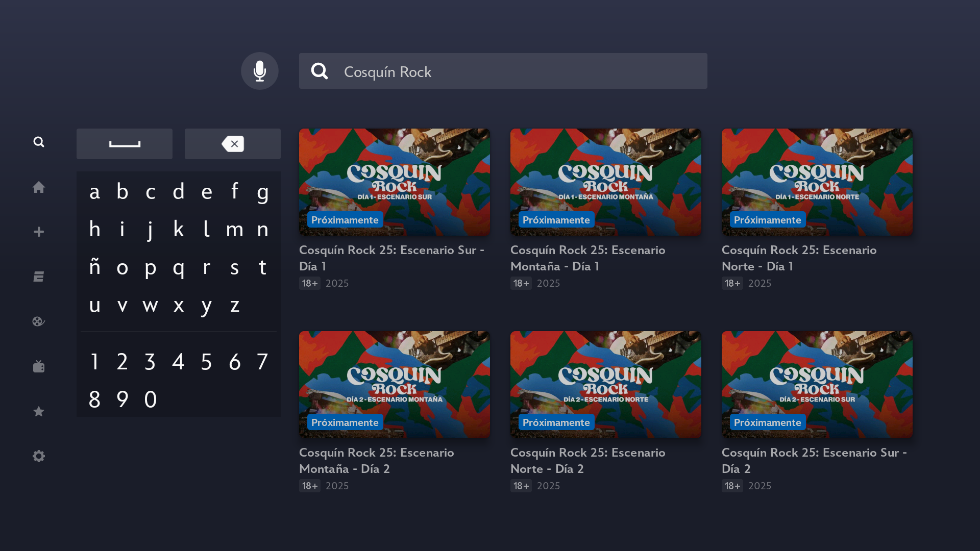Open the live TV icon in sidebar

39,366
